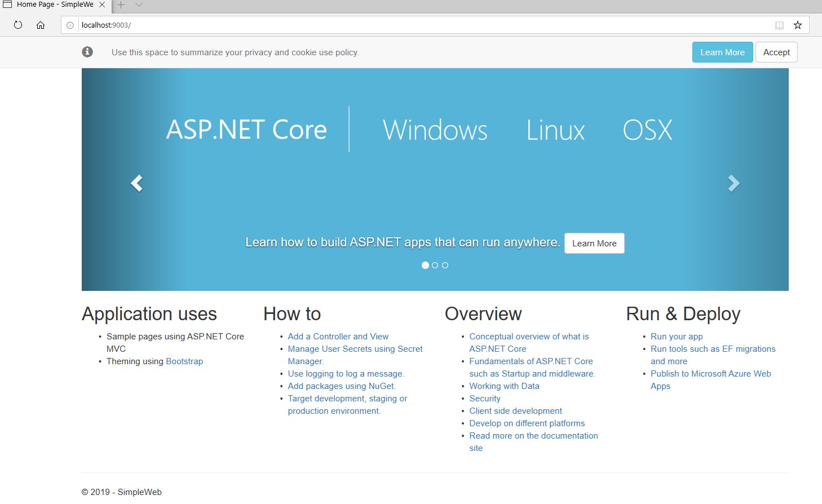The width and height of the screenshot is (822, 504).
Task: Open Add packages using NuGet link
Action: pyautogui.click(x=342, y=386)
